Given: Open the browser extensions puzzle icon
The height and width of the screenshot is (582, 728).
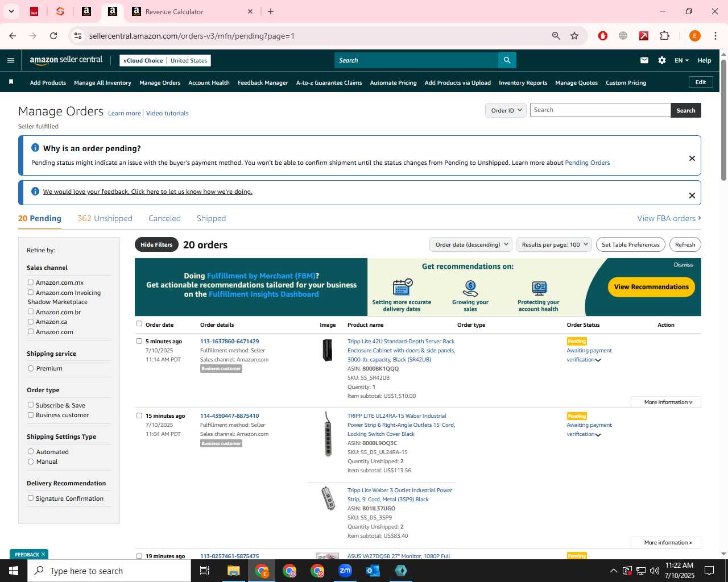Looking at the screenshot, I should click(x=664, y=36).
